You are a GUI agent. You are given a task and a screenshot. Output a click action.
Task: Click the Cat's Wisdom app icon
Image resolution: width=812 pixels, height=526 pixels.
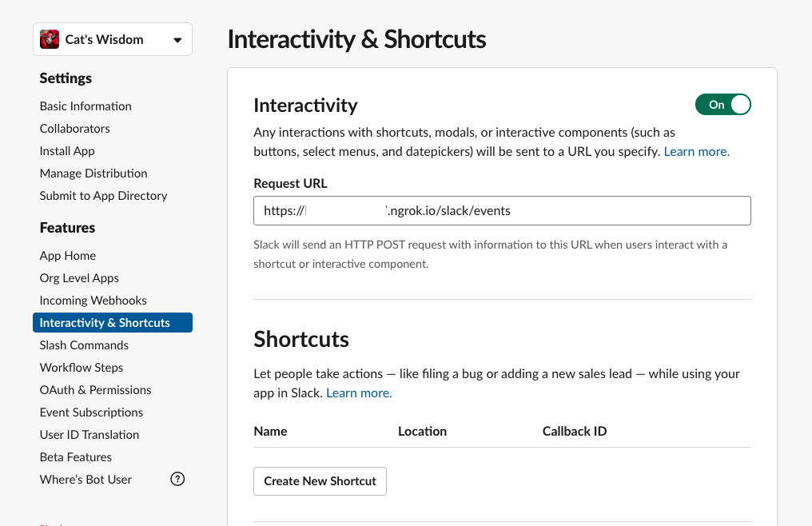[50, 39]
